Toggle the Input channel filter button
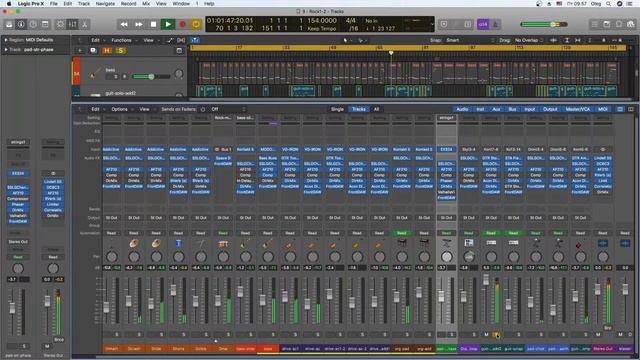Screen dimensions: 640x360 tap(529, 109)
